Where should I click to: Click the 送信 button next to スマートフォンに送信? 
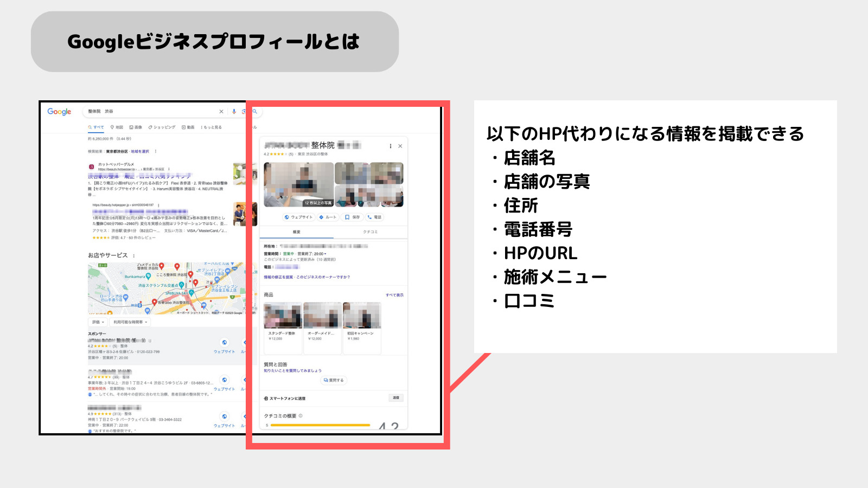[x=395, y=397]
